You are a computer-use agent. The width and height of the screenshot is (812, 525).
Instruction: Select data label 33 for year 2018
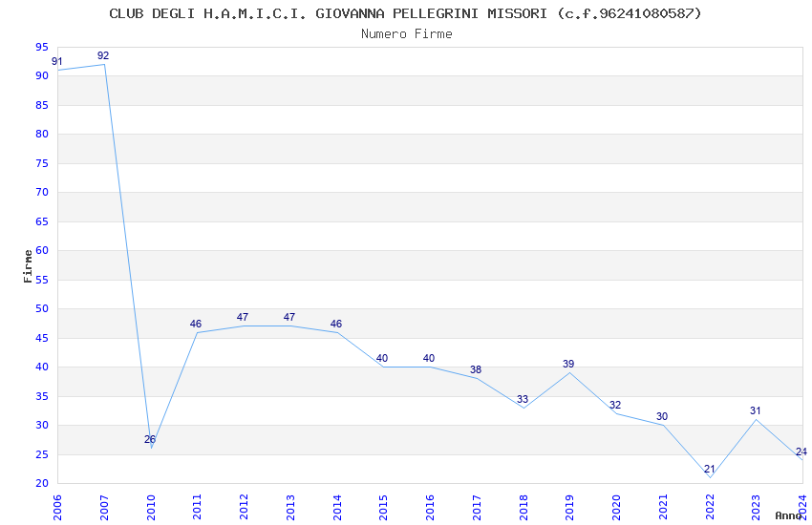tap(523, 399)
